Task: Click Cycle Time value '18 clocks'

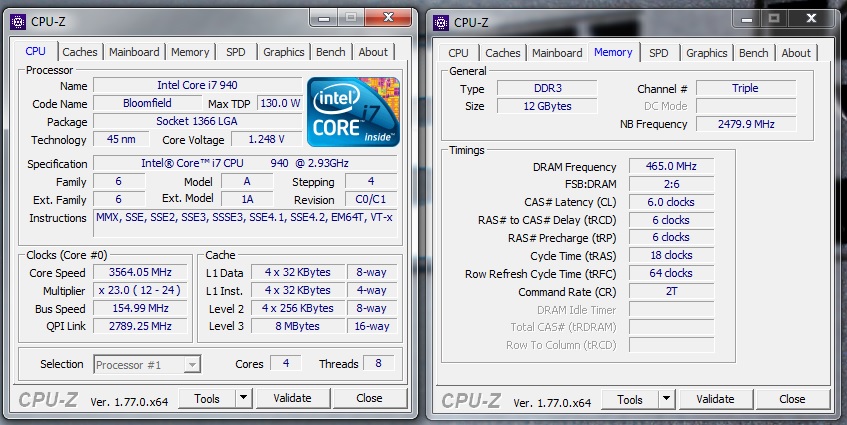Action: click(671, 255)
